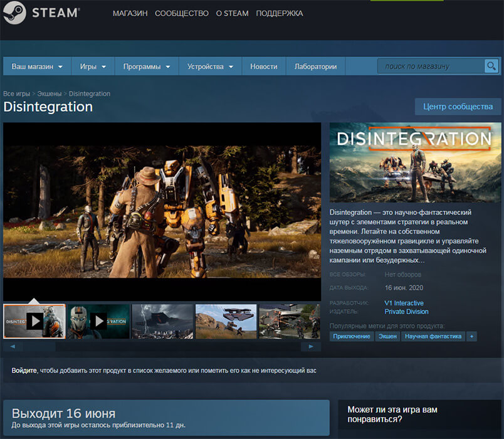
Task: Click the Disintegration header capsule image
Action: pos(415,162)
